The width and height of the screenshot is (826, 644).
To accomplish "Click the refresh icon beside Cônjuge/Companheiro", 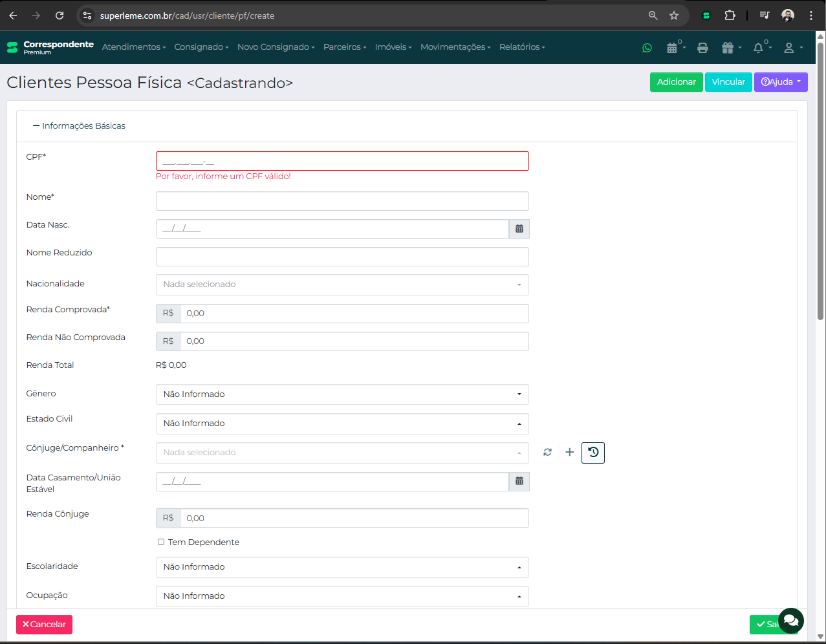I will tap(547, 453).
